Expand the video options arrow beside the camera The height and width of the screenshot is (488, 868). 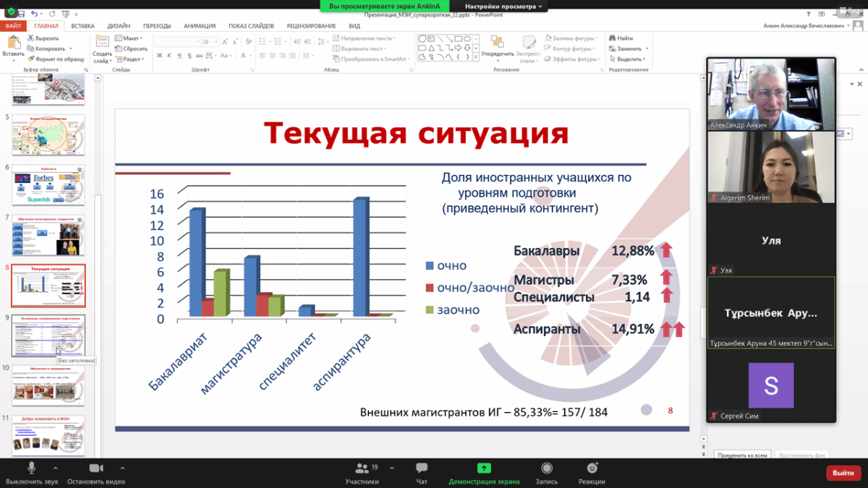tap(122, 468)
